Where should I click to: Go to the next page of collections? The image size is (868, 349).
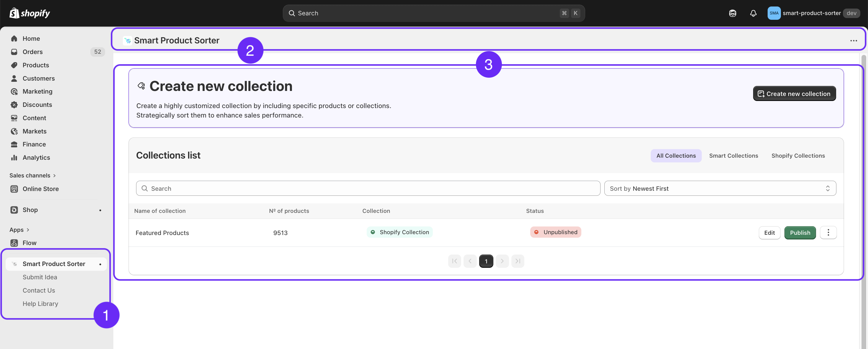click(x=502, y=261)
